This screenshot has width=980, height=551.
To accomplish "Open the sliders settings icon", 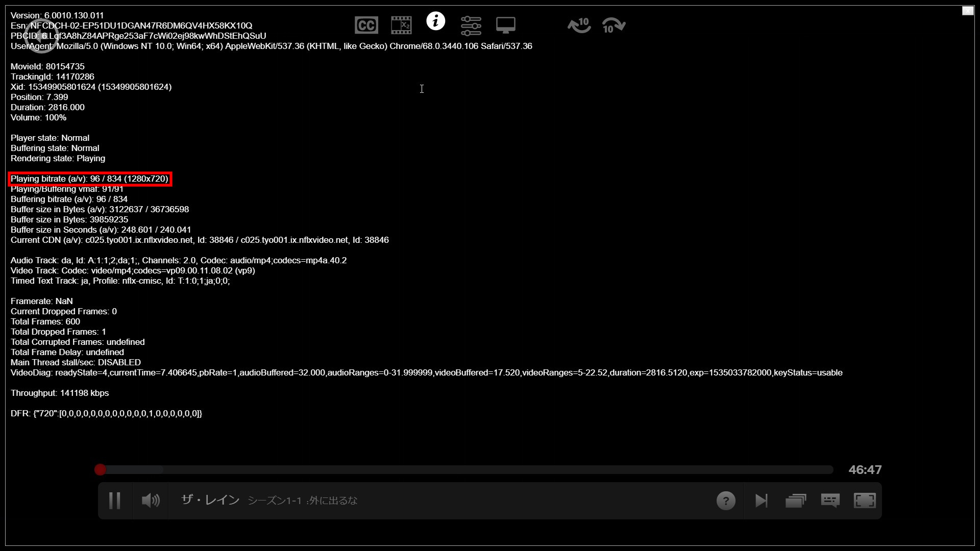I will tap(471, 26).
